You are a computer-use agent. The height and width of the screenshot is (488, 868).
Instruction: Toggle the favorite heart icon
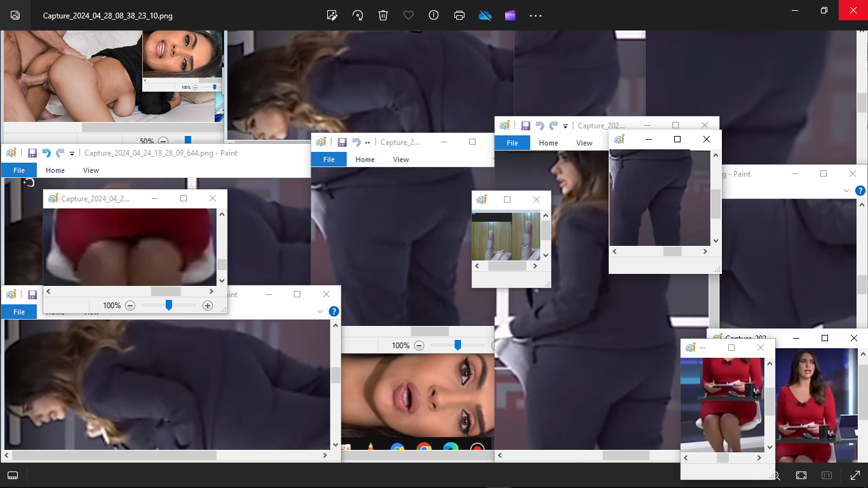409,15
